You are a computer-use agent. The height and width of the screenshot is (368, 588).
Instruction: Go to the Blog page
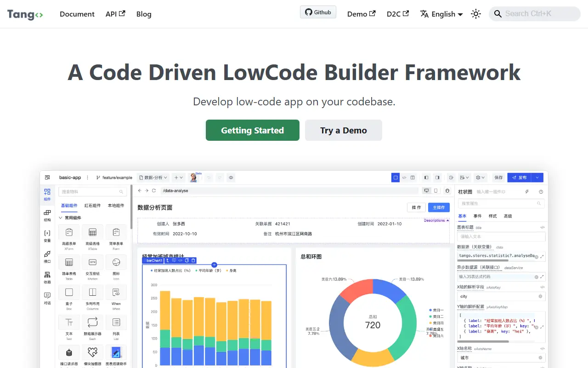point(144,14)
